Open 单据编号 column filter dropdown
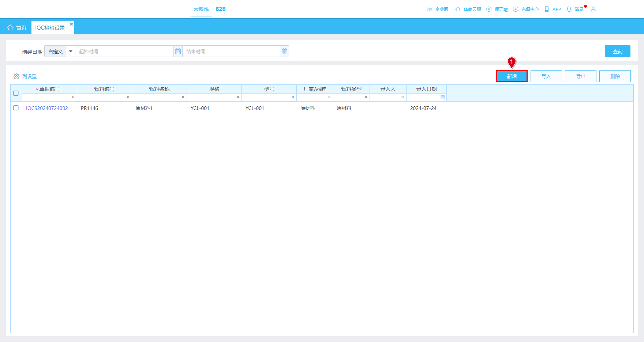 point(73,97)
